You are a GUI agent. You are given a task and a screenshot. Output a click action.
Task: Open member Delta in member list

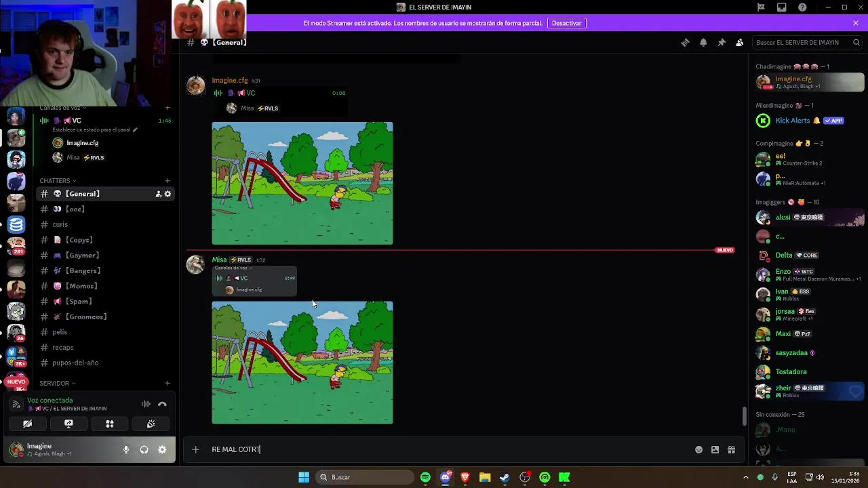(810, 256)
